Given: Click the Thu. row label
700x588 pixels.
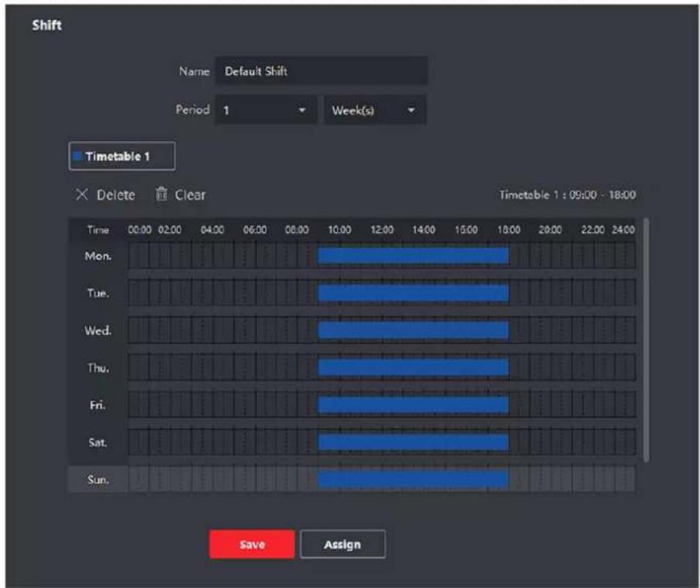Looking at the screenshot, I should (98, 368).
